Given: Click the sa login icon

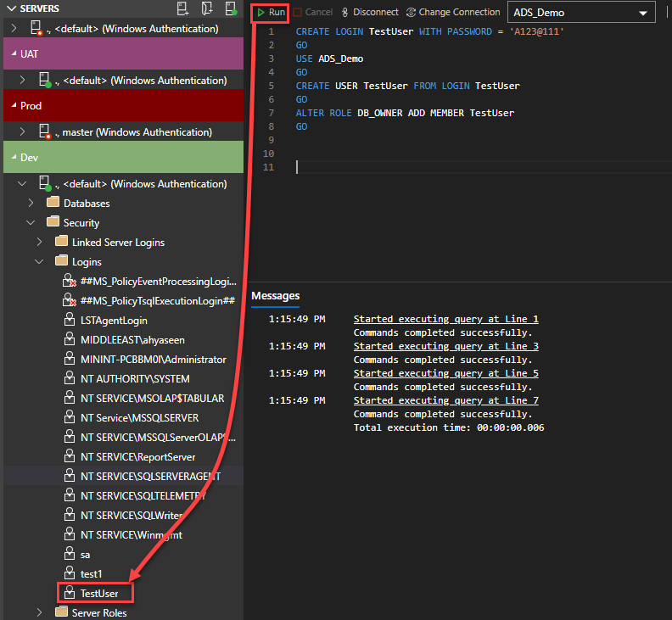Looking at the screenshot, I should click(x=70, y=554).
